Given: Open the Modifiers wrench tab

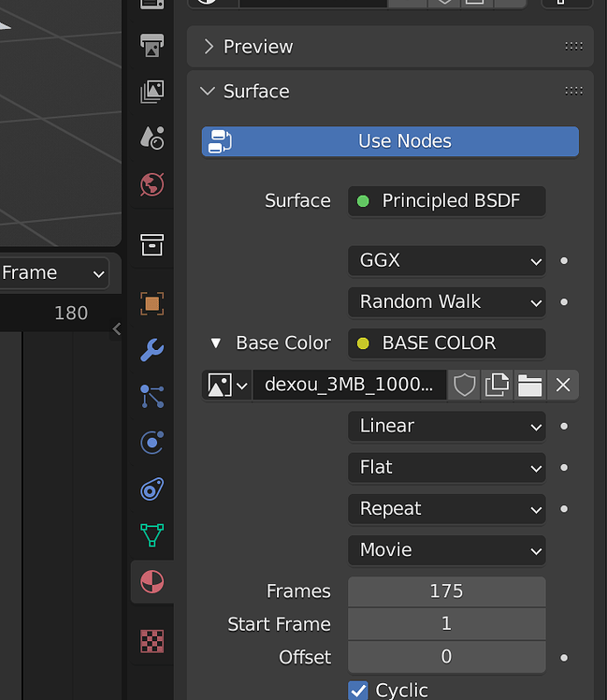Looking at the screenshot, I should (x=152, y=350).
